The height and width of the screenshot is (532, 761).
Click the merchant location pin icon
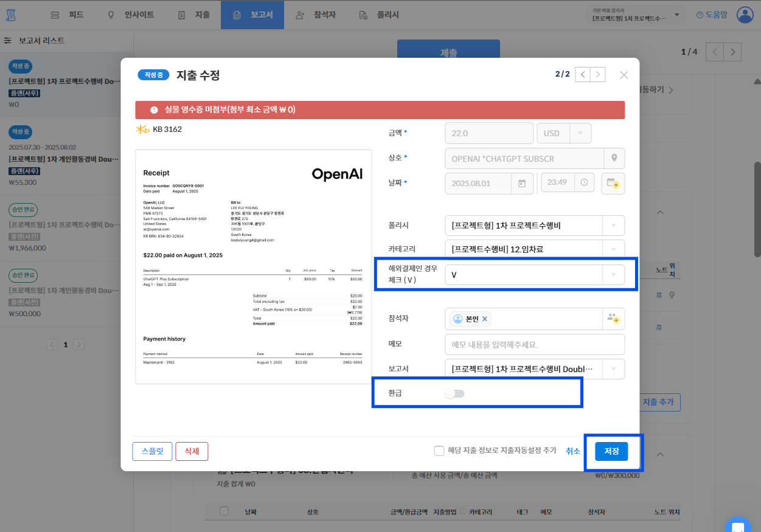614,158
